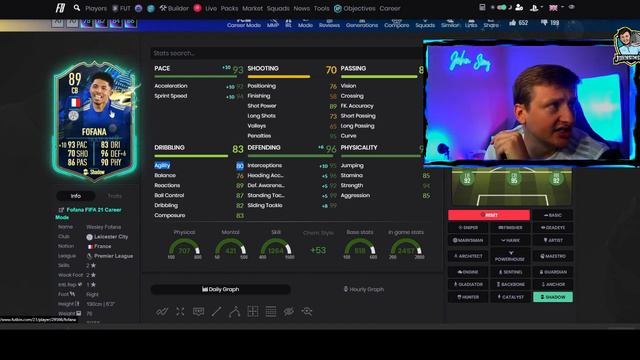640x360 pixels.
Task: Click the highlighted Agility stat label
Action: [162, 165]
